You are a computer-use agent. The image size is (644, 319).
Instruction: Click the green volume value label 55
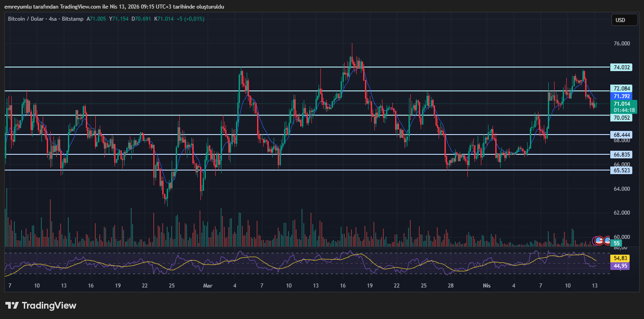tap(617, 243)
